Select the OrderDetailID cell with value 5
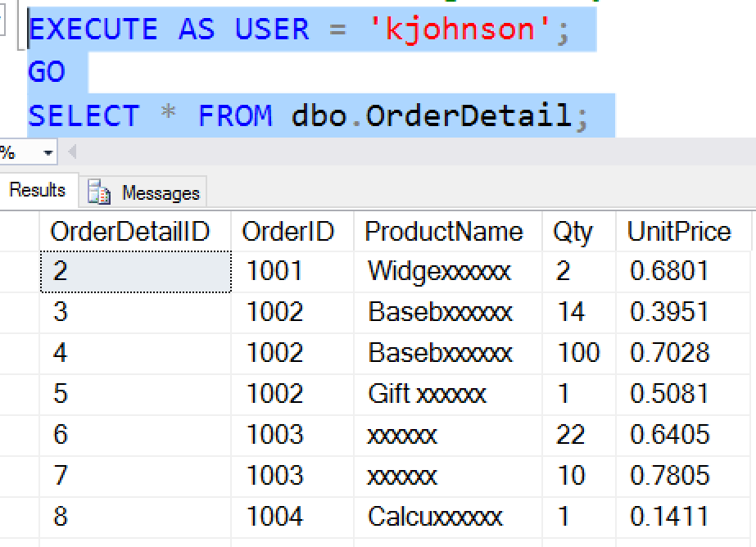 click(x=135, y=394)
